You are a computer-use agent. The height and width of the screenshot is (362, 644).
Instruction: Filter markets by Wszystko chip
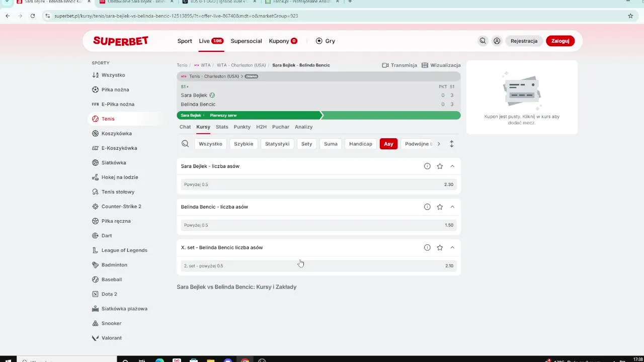click(210, 144)
